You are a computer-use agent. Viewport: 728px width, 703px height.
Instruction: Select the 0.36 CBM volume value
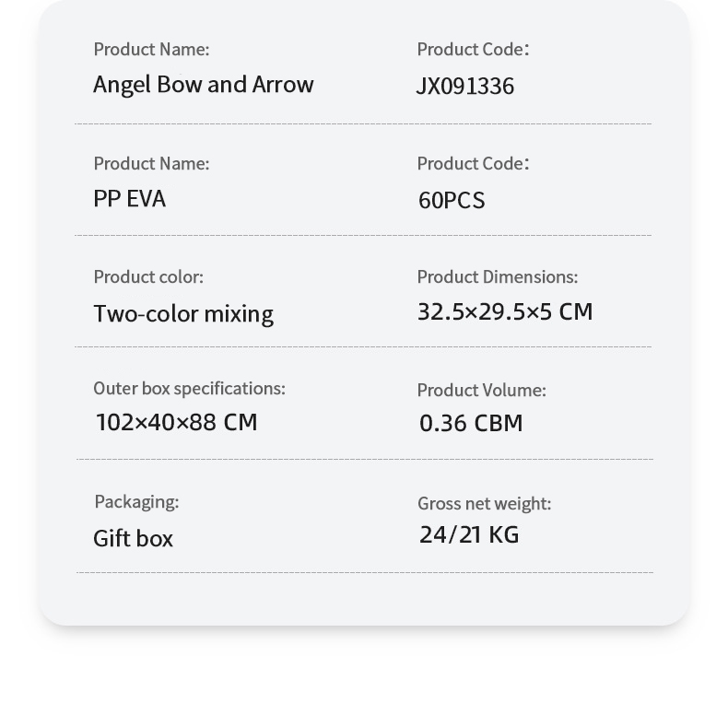coord(470,423)
